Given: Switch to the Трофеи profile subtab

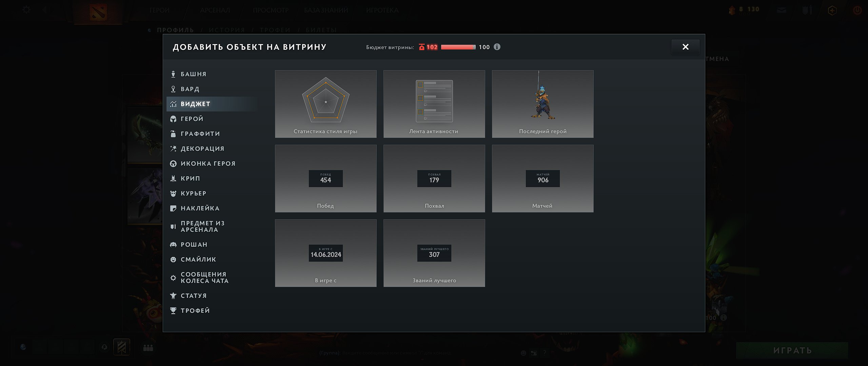Looking at the screenshot, I should point(275,30).
